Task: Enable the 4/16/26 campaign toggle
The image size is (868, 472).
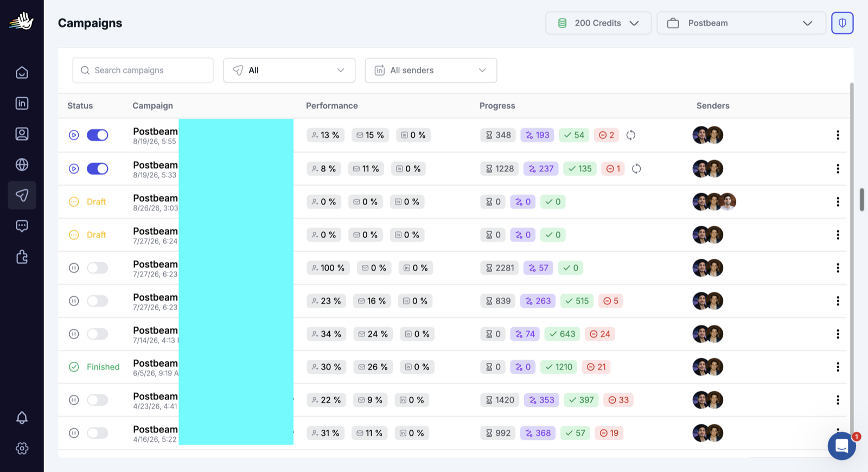Action: 98,433
